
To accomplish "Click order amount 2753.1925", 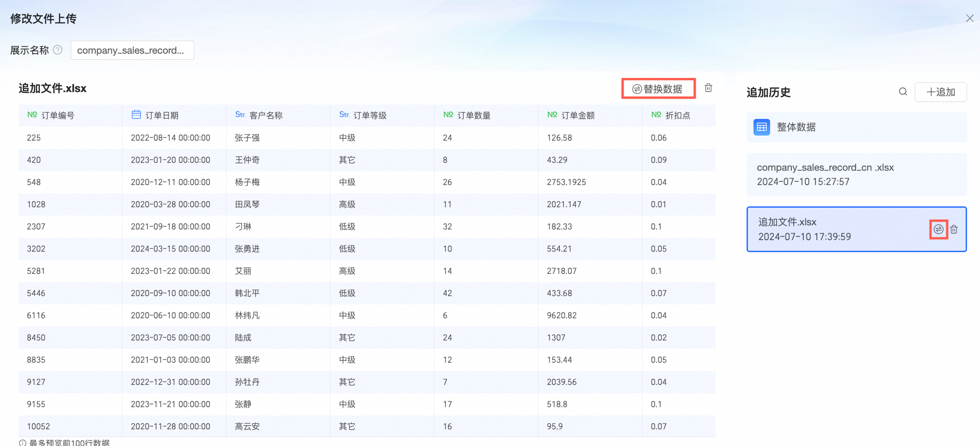I will coord(566,182).
